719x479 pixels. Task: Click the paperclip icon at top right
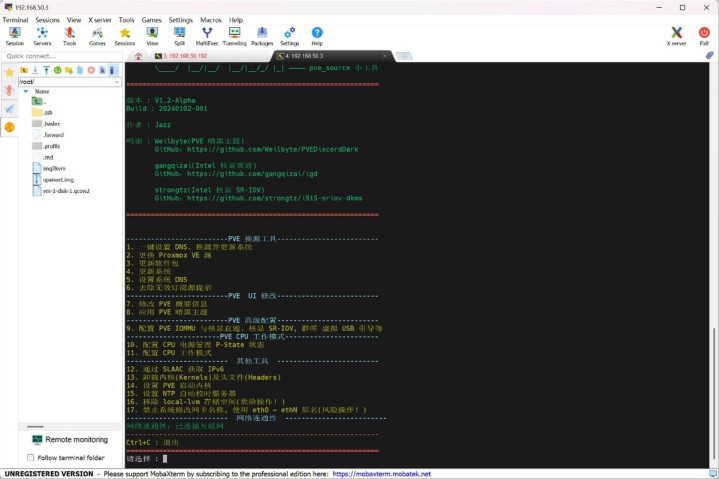click(709, 55)
